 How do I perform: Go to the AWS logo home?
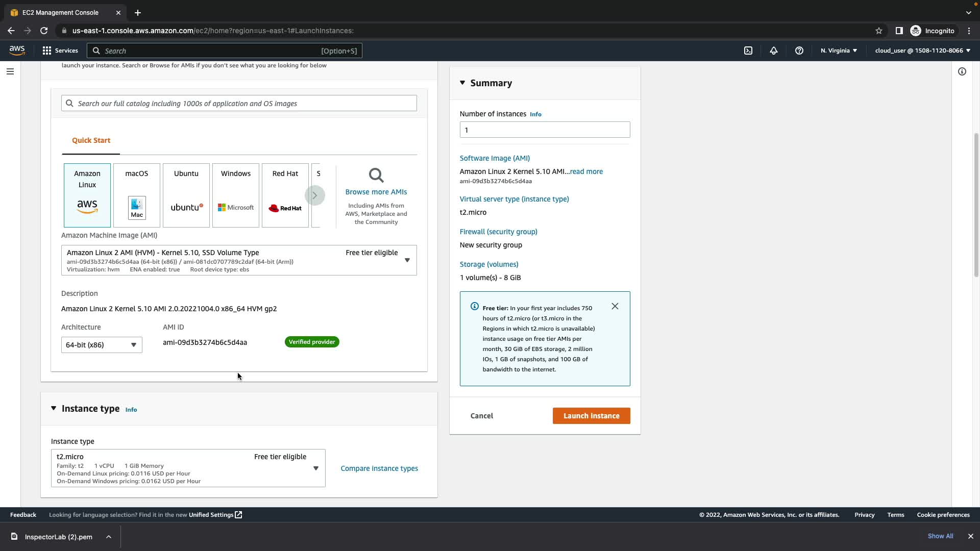17,50
